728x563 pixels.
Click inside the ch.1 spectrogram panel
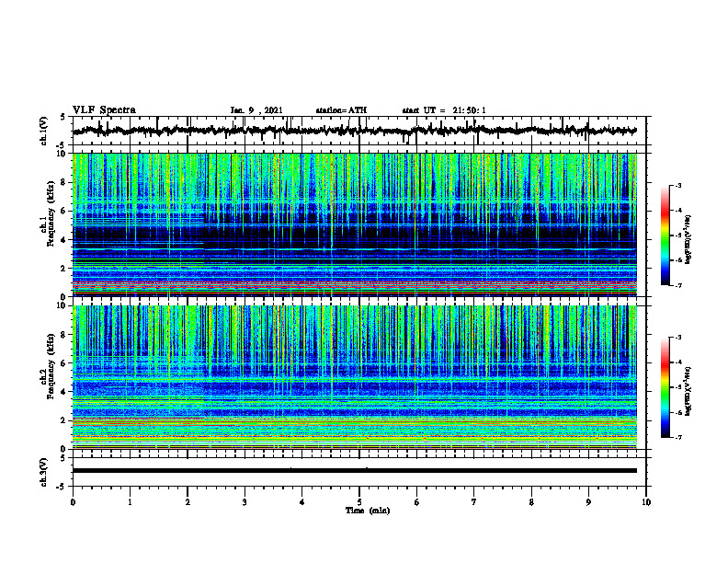pyautogui.click(x=355, y=224)
